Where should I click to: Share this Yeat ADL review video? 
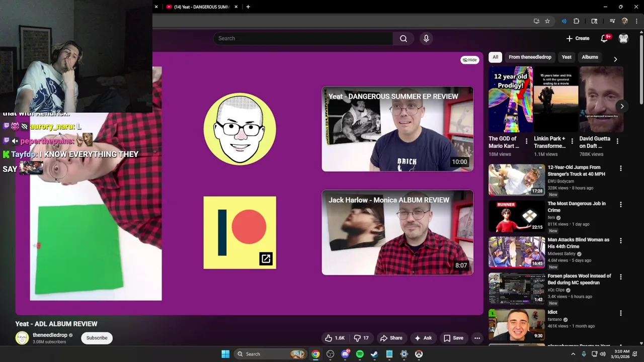[x=391, y=338]
